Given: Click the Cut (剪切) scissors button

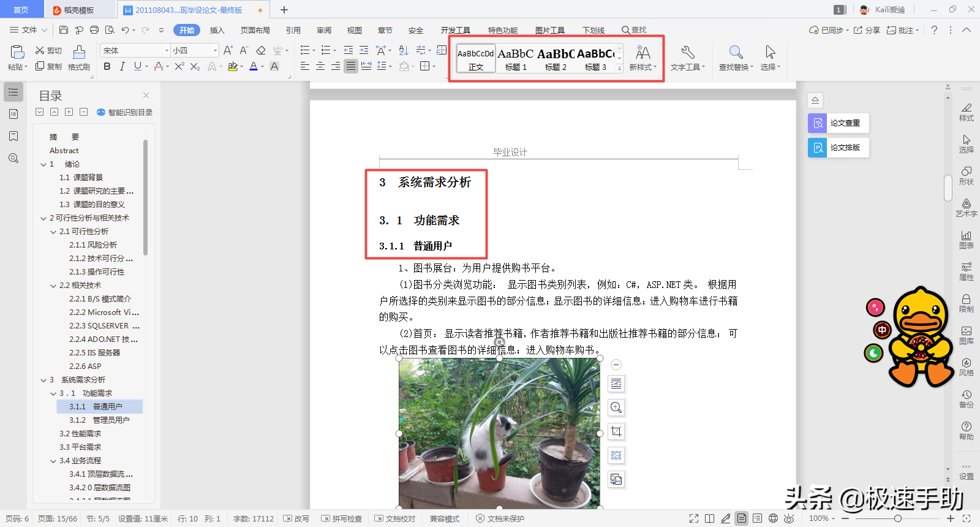Looking at the screenshot, I should tap(48, 51).
